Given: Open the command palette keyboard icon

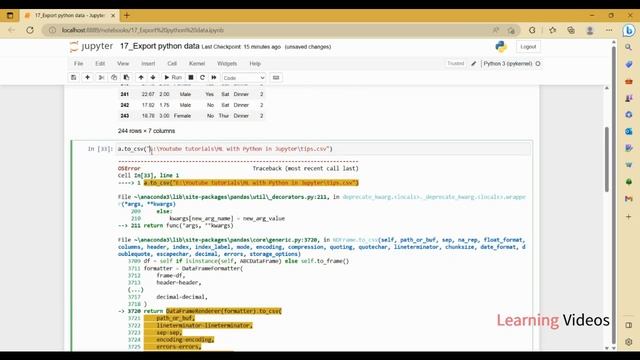Looking at the screenshot, I should tap(276, 78).
